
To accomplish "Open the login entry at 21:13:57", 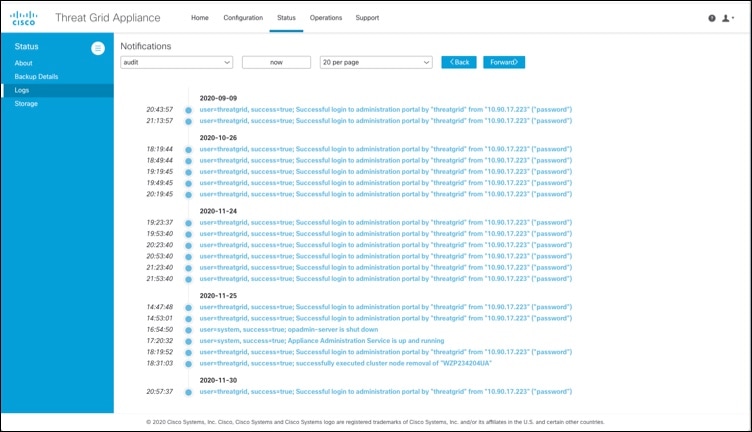I will pyautogui.click(x=386, y=121).
